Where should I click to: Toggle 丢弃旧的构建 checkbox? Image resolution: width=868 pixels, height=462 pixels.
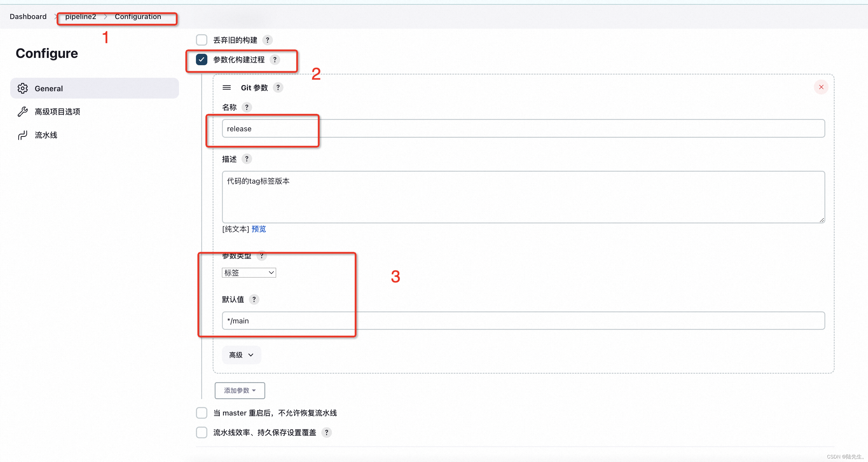(x=201, y=39)
